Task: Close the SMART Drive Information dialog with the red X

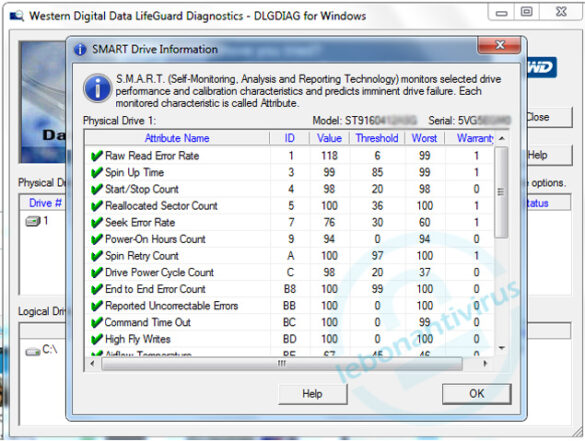Action: click(x=499, y=45)
